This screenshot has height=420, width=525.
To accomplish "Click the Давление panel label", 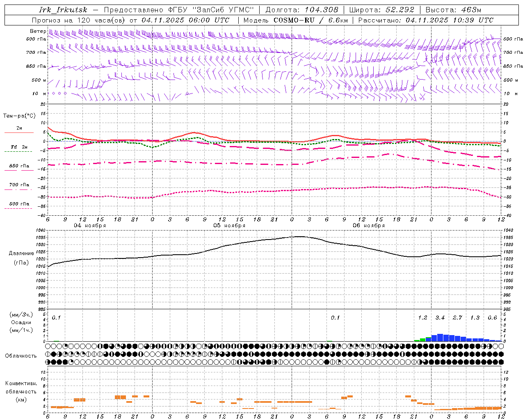I will [x=21, y=253].
